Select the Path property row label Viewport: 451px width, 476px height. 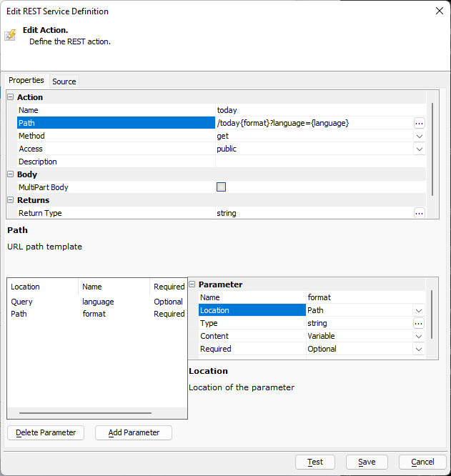click(x=116, y=123)
